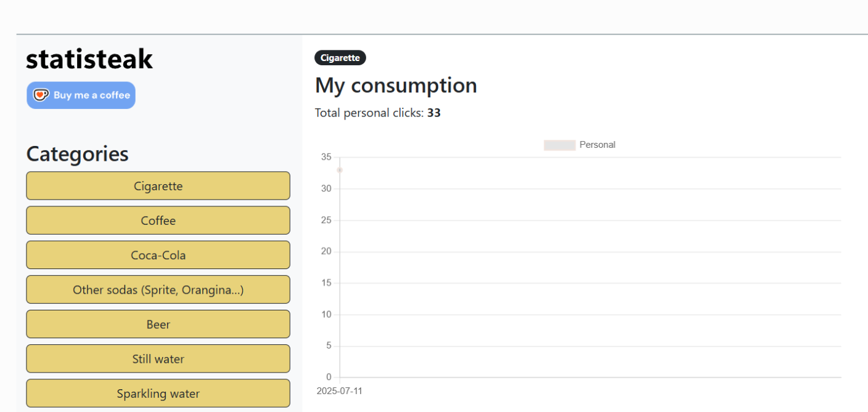Click the Categories heading

click(77, 153)
